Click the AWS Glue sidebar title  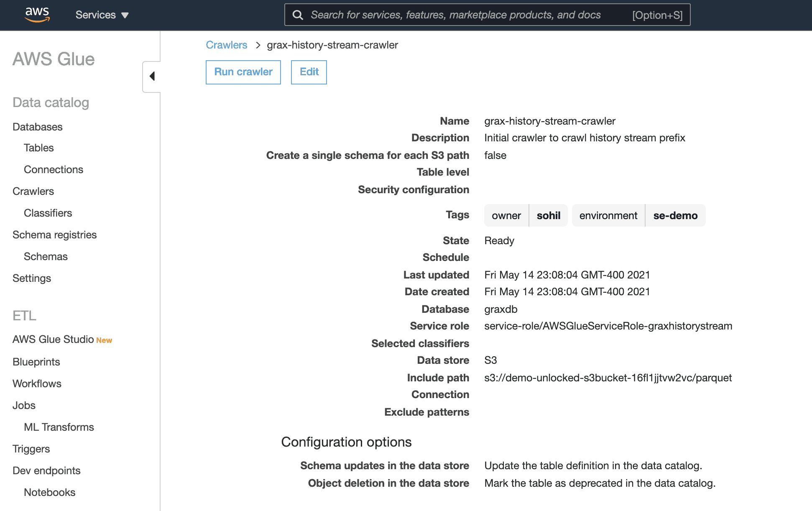pyautogui.click(x=54, y=59)
